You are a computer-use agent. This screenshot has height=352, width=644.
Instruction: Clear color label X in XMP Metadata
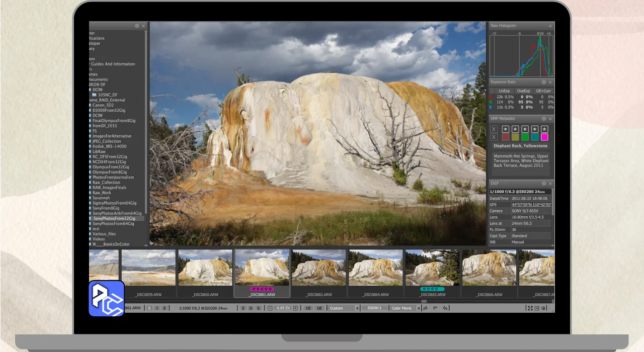coord(494,137)
